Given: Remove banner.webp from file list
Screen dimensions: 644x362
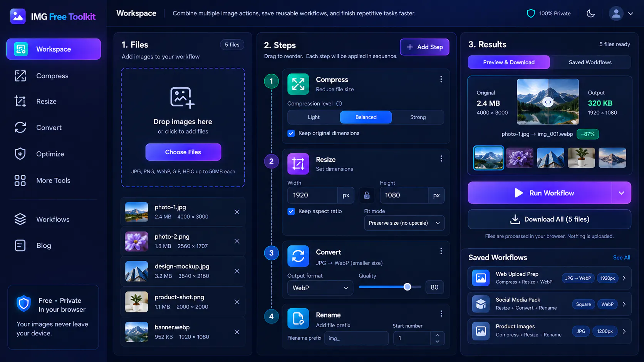Looking at the screenshot, I should pyautogui.click(x=237, y=332).
